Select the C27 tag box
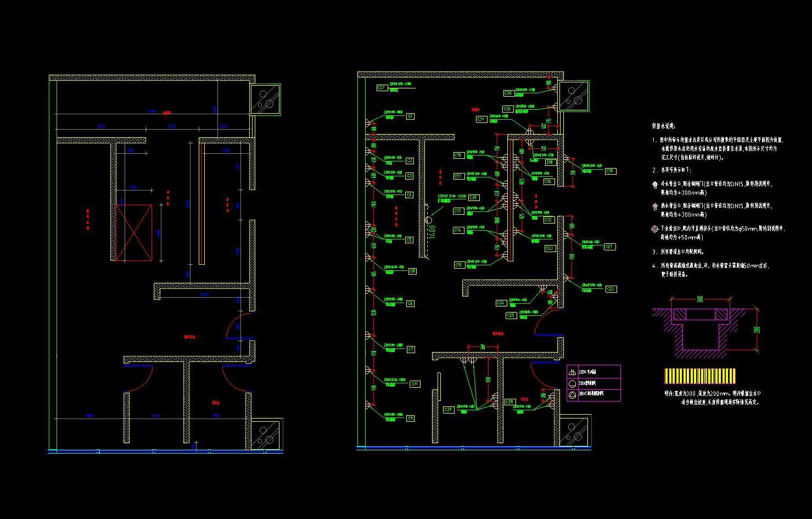The height and width of the screenshot is (519, 812). pyautogui.click(x=382, y=87)
